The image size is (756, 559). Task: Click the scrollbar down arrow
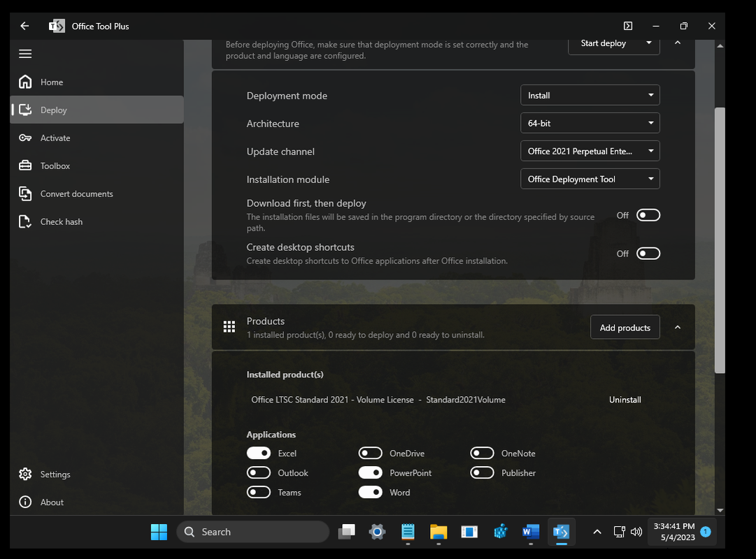pos(720,510)
